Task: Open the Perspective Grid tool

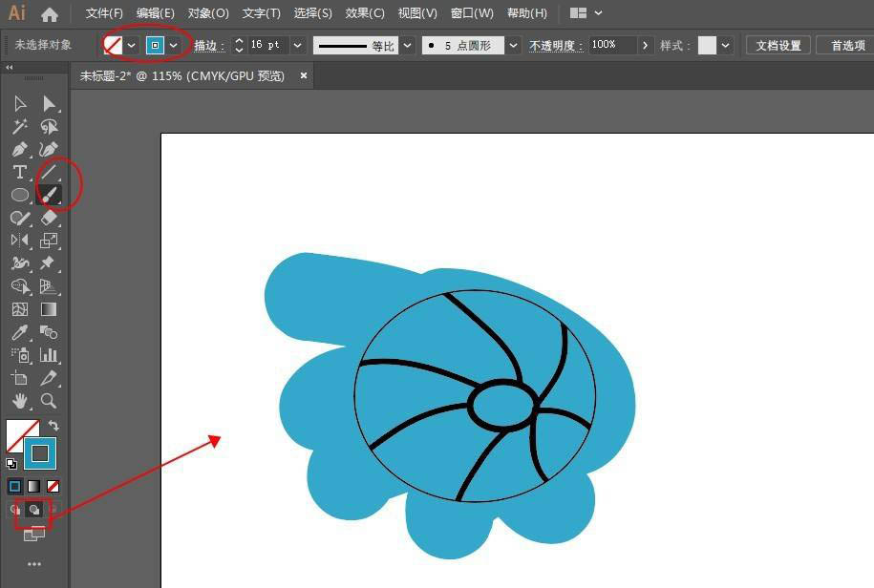Action: point(49,286)
